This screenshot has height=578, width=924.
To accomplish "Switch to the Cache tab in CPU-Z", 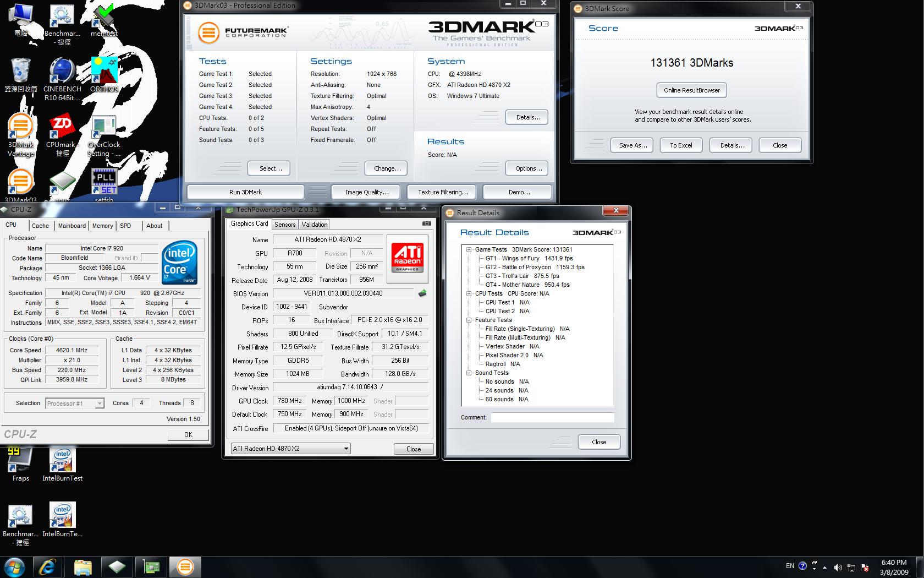I will [x=40, y=226].
